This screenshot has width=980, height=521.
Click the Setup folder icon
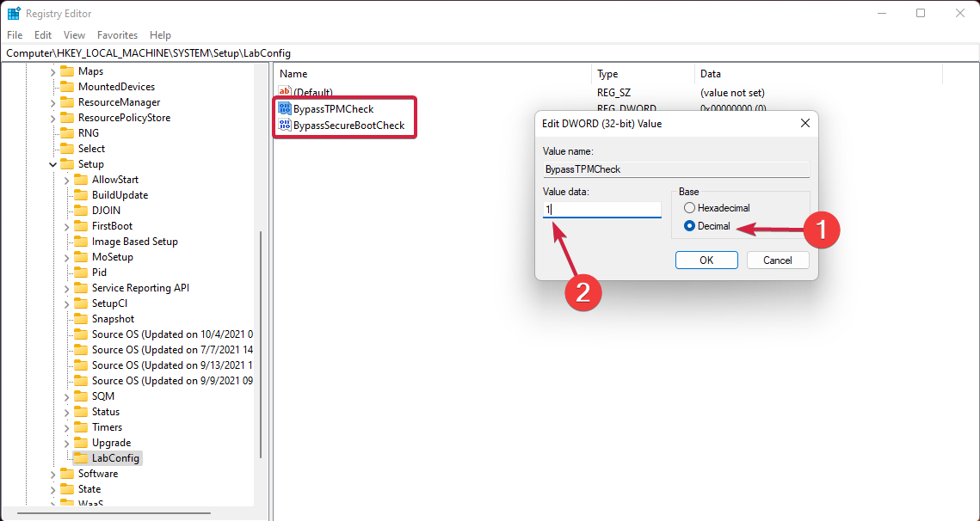(67, 164)
